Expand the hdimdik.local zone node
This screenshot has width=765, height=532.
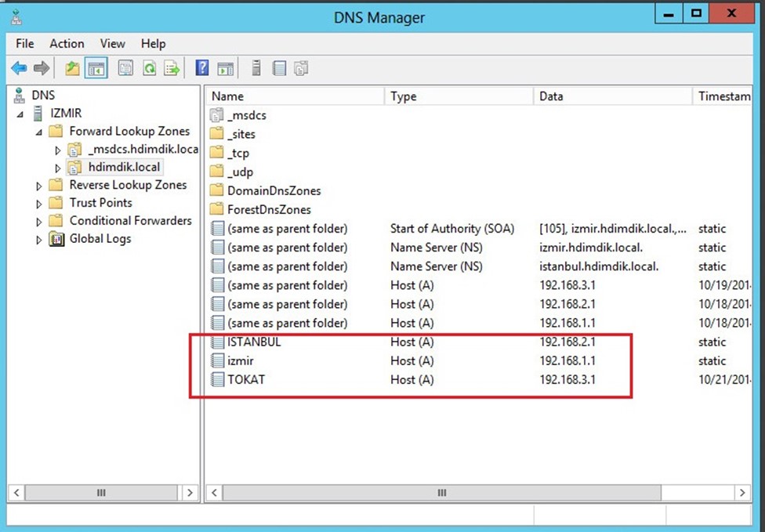57,168
